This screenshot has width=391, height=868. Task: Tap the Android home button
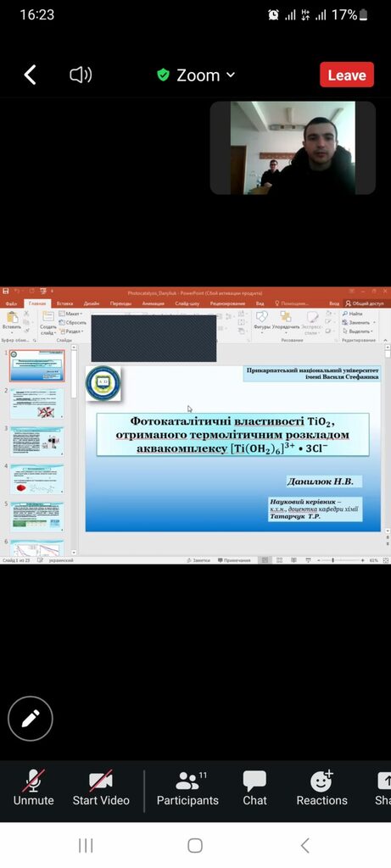coord(195,845)
